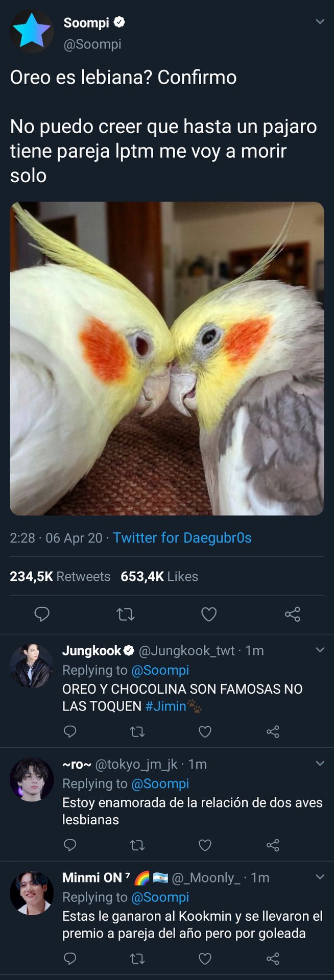Retweet the main Soompi tweet

tap(126, 614)
